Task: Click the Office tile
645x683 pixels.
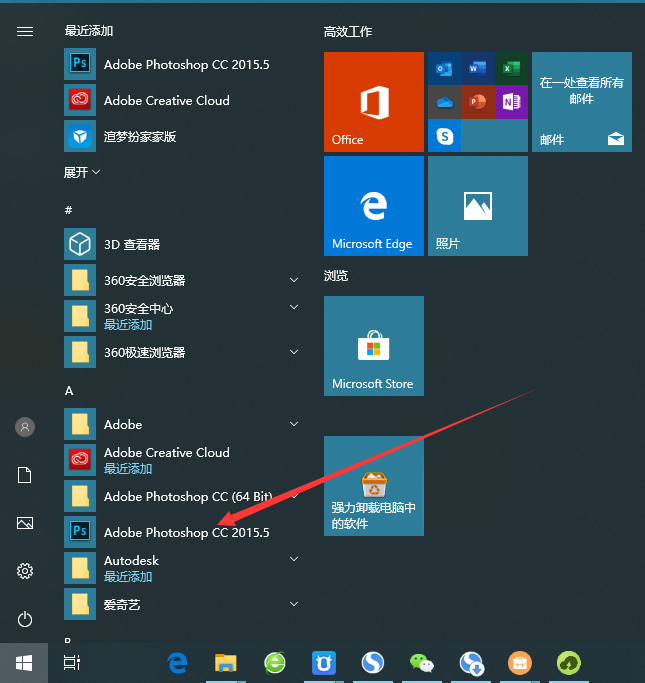Action: click(x=373, y=102)
